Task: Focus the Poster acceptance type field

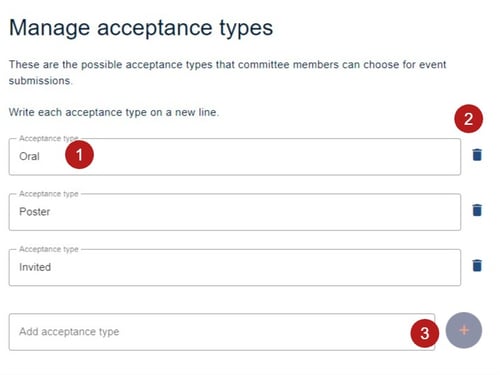Action: 235,212
